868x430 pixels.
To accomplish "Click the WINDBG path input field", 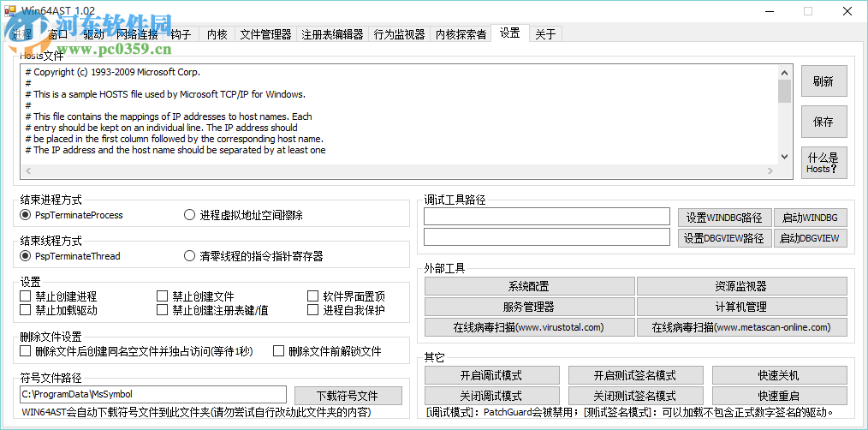I will pos(547,217).
